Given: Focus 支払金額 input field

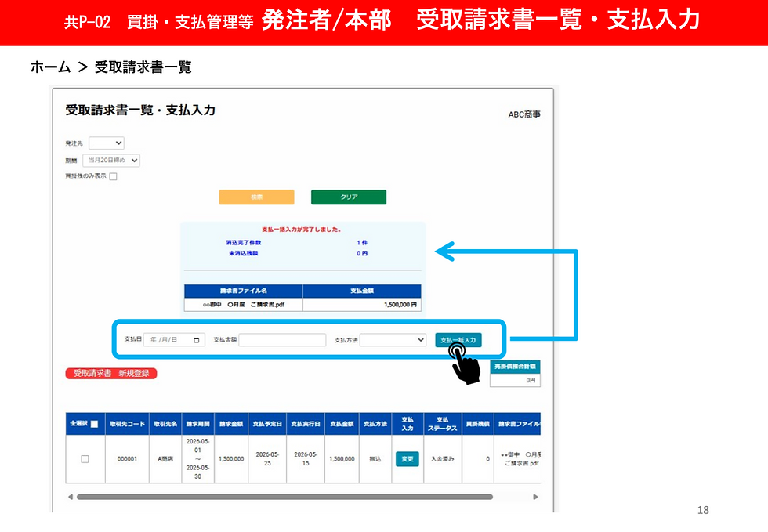Looking at the screenshot, I should coord(282,340).
